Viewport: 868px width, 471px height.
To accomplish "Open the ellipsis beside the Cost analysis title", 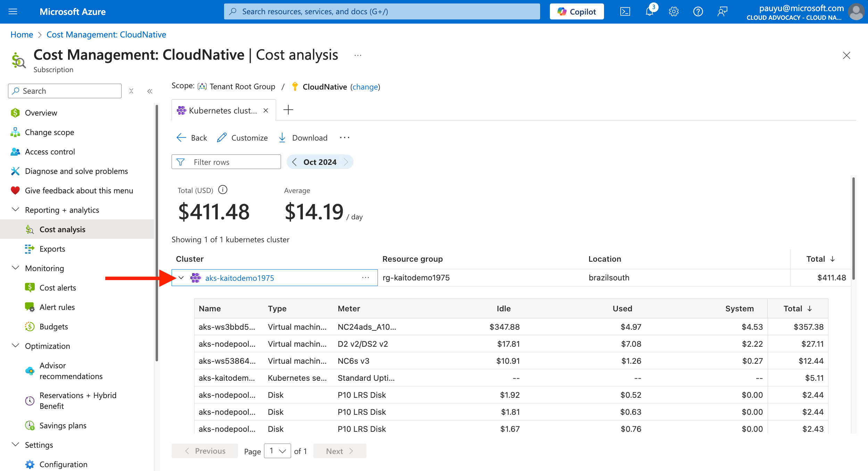I will pos(358,55).
